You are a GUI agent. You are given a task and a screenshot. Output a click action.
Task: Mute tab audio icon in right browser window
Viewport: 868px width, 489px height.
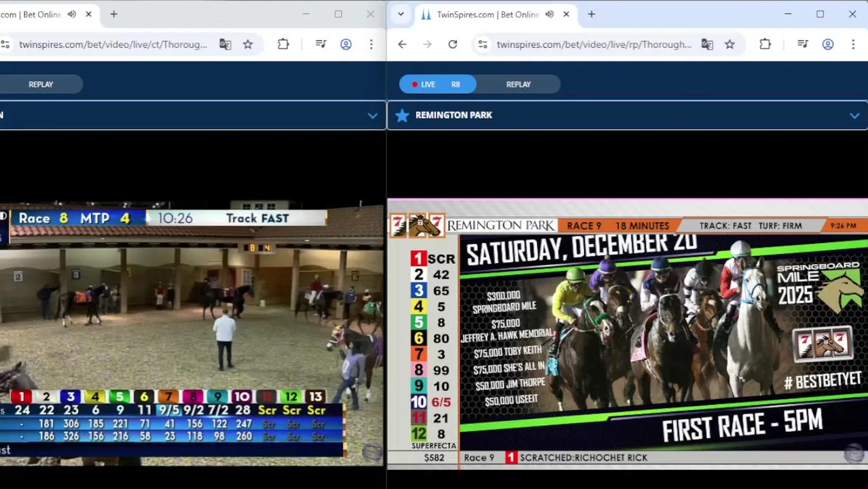549,14
